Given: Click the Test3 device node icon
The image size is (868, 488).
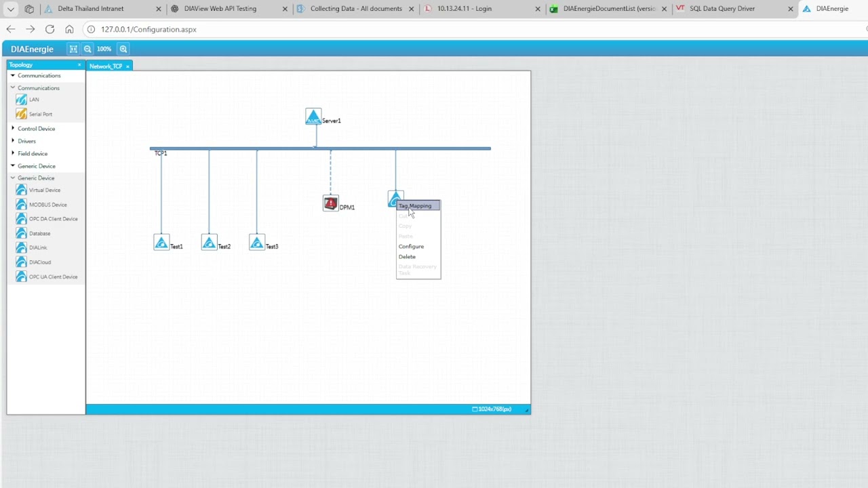Looking at the screenshot, I should click(x=256, y=243).
